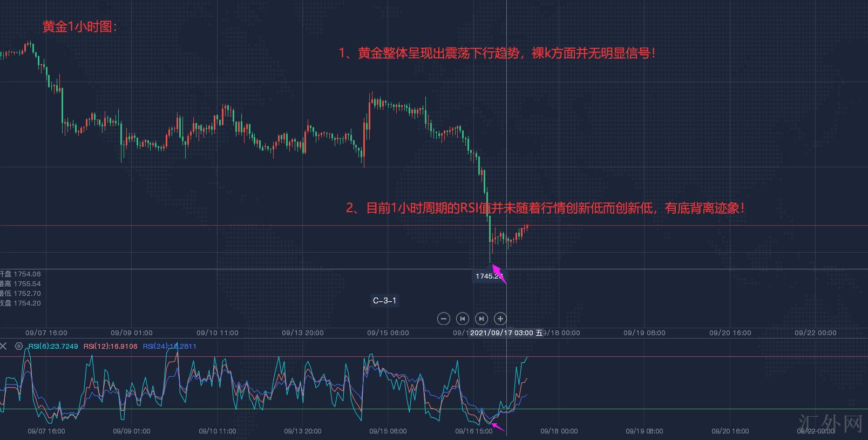The image size is (868, 440).
Task: Click the 09/15 06:00 label on main chart axis
Action: pyautogui.click(x=388, y=333)
